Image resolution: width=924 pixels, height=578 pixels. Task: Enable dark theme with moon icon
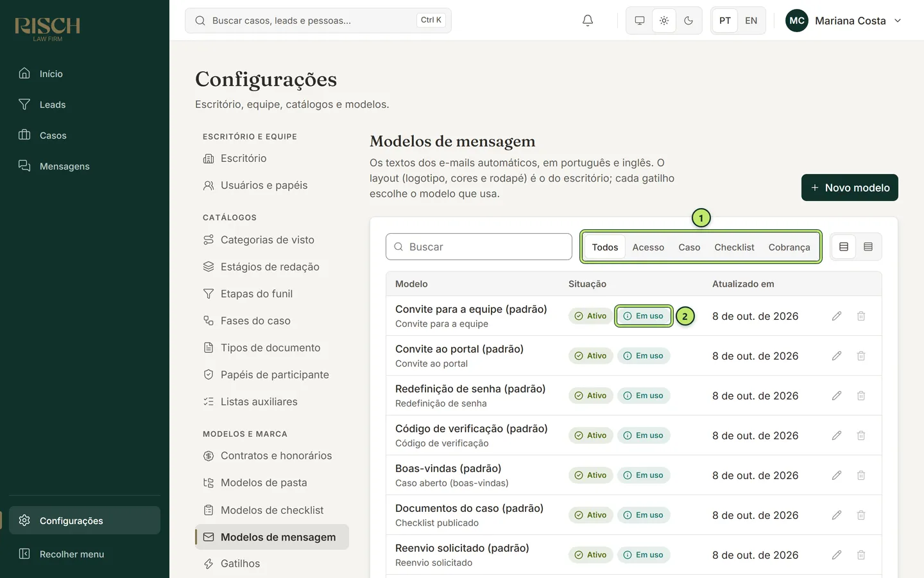point(689,21)
